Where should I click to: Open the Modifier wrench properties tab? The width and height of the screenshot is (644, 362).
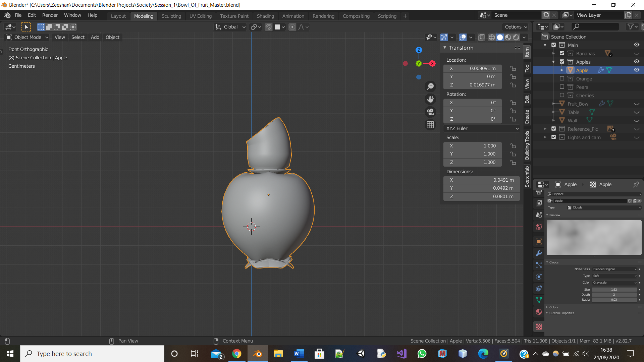tap(539, 253)
